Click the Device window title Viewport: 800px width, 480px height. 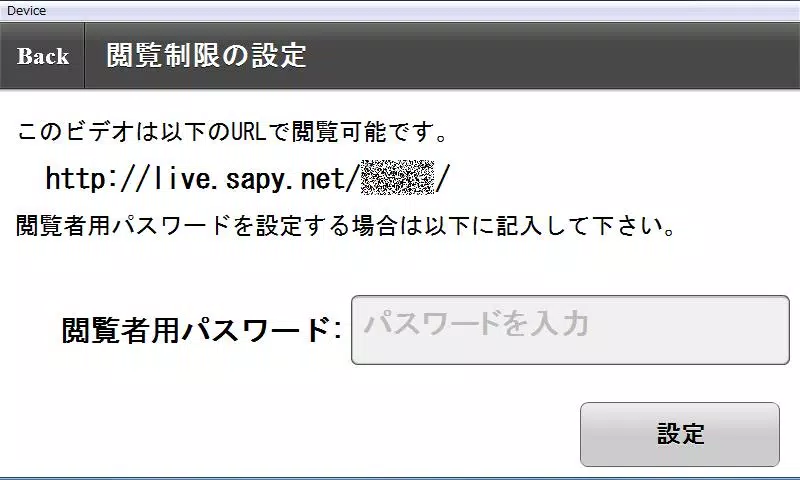26,10
